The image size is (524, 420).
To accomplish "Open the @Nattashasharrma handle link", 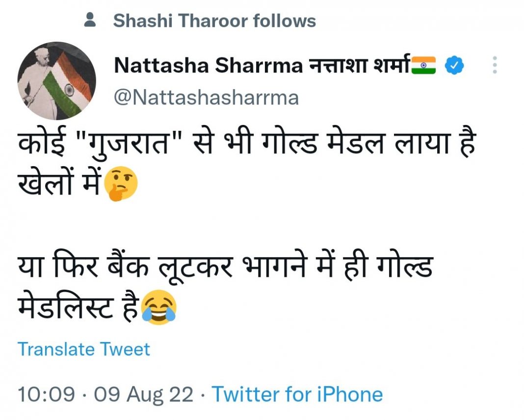I will [206, 98].
